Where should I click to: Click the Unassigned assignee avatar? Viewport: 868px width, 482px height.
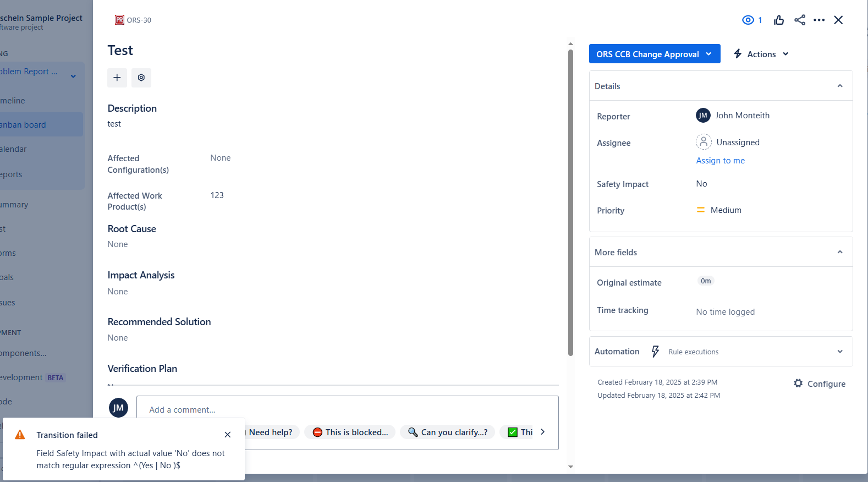pos(704,142)
